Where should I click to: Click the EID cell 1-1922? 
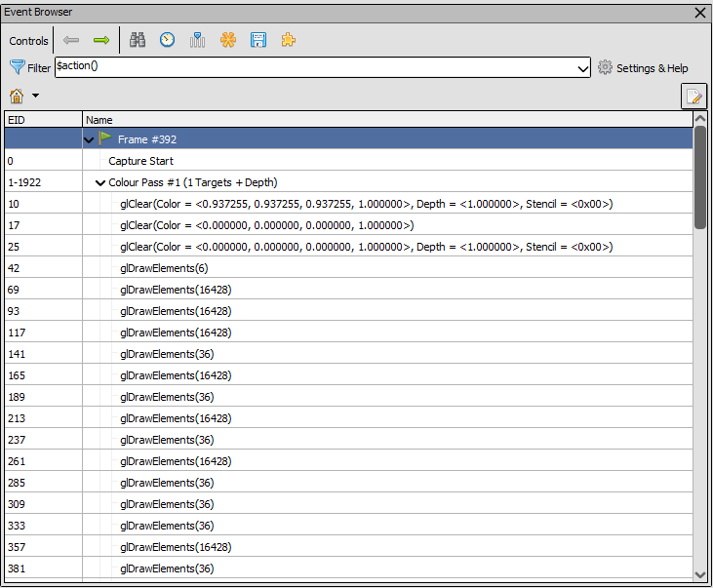point(43,182)
